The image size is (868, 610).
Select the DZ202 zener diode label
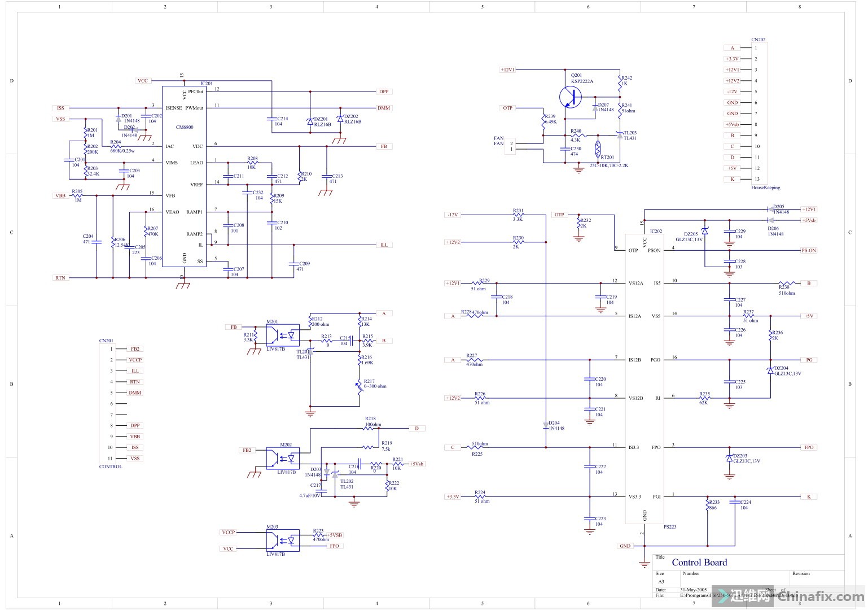tap(352, 119)
